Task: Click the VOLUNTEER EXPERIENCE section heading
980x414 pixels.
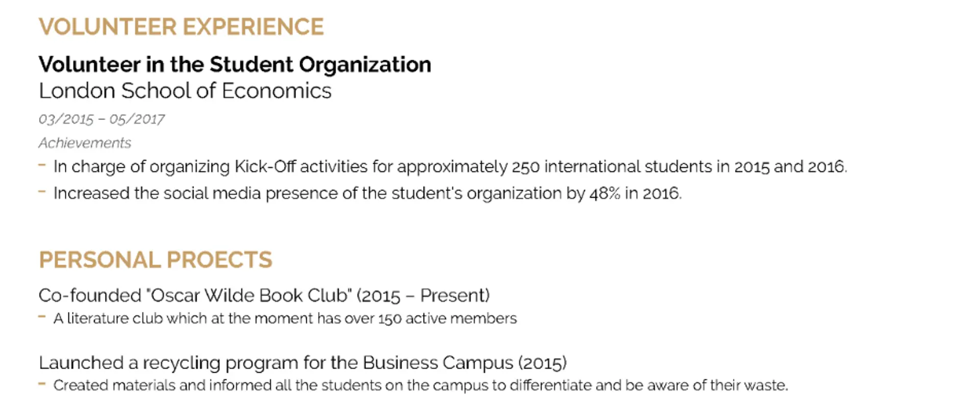Action: (x=181, y=27)
